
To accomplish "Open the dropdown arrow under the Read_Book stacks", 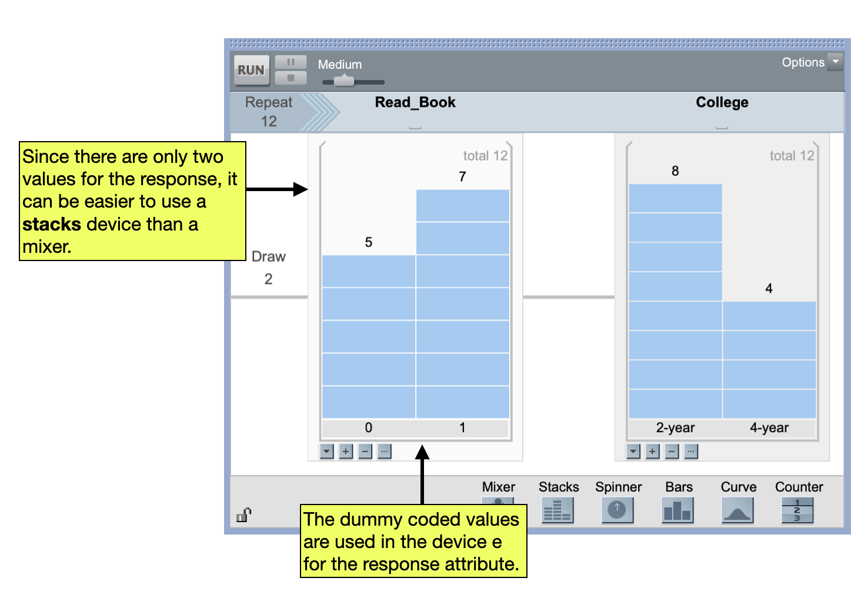I will 326,452.
